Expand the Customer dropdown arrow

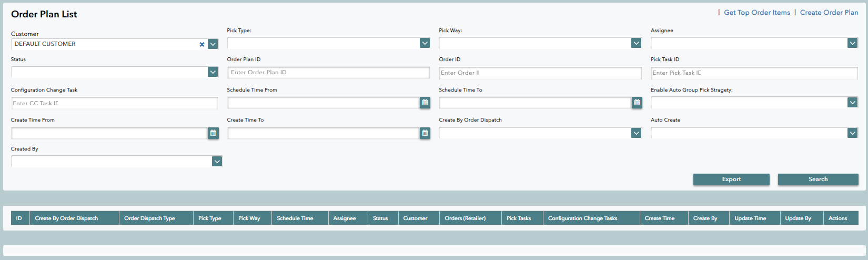tap(213, 44)
